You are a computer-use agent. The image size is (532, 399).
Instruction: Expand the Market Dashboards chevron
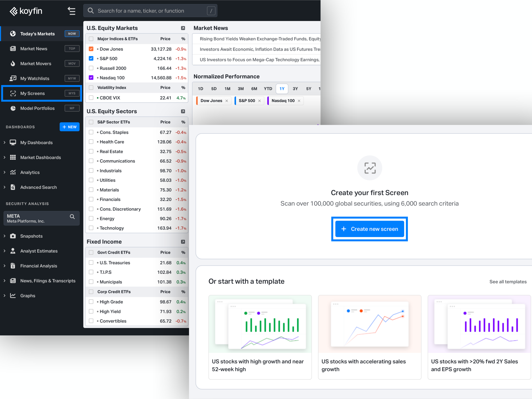tap(4, 157)
